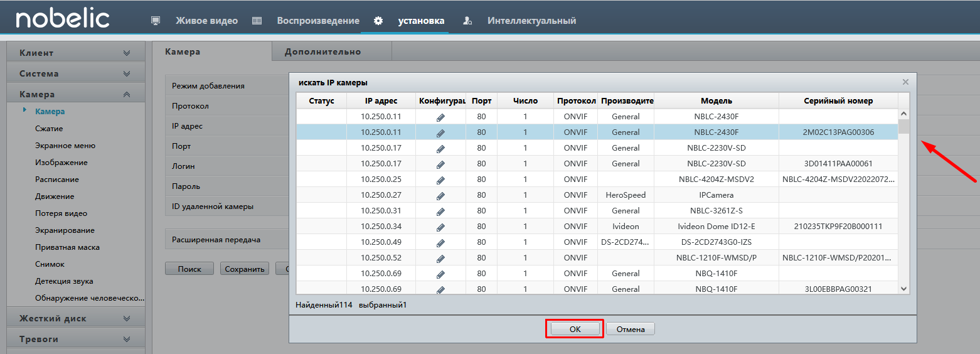
Task: Click the Порт column header
Action: [x=481, y=101]
